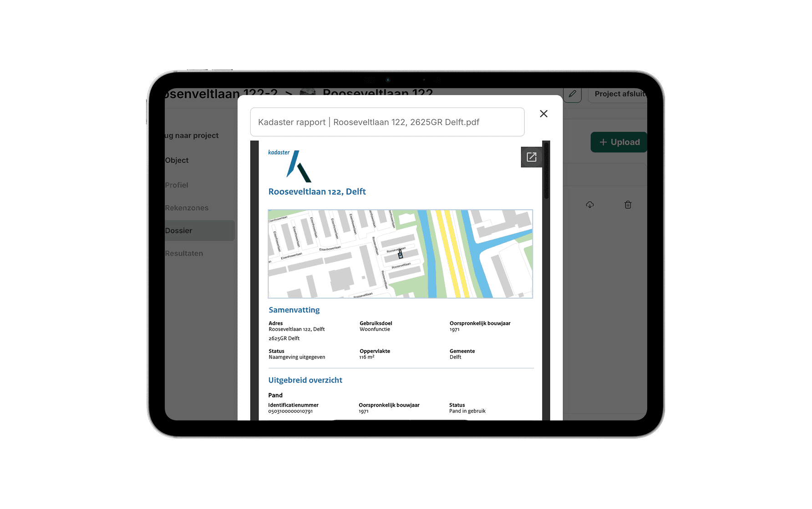Open Resultaten in the sidebar
The height and width of the screenshot is (509, 812).
[x=184, y=253]
